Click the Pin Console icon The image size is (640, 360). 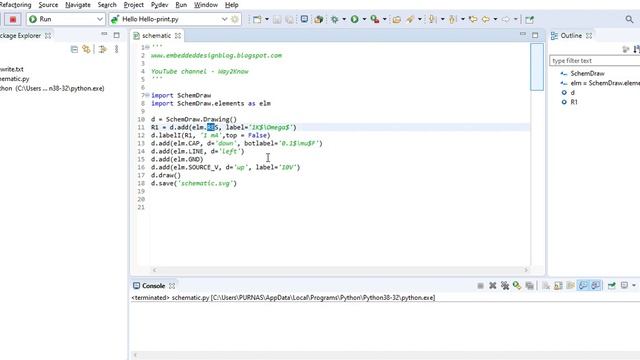tap(611, 285)
